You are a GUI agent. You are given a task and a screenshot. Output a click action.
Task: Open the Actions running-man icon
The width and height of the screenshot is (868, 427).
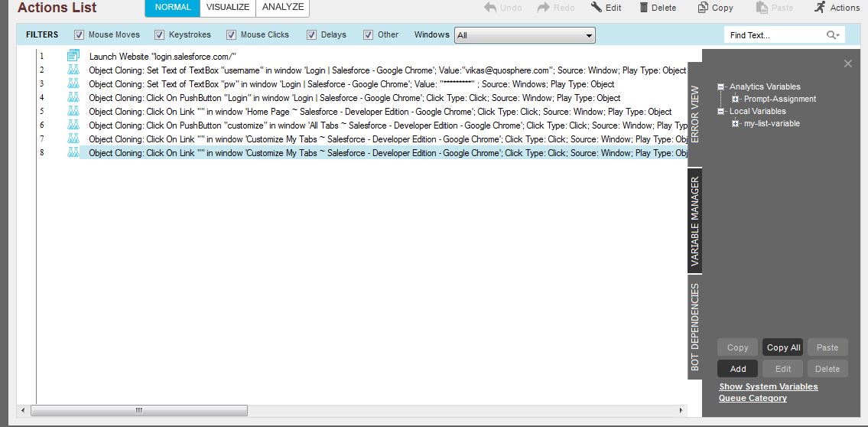point(820,8)
